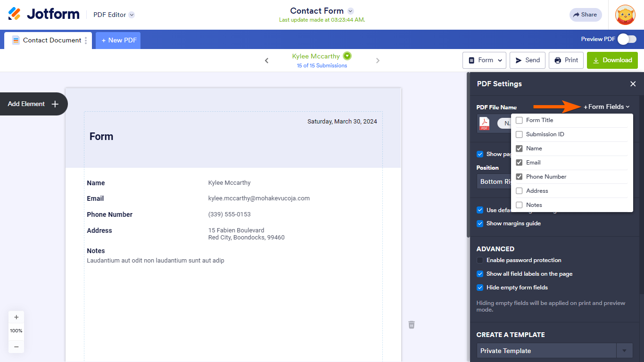Click the green Download button
This screenshot has height=362, width=644.
(x=612, y=60)
